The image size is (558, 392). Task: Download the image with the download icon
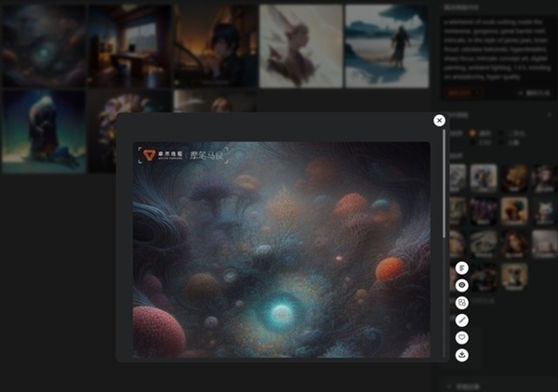[x=462, y=355]
